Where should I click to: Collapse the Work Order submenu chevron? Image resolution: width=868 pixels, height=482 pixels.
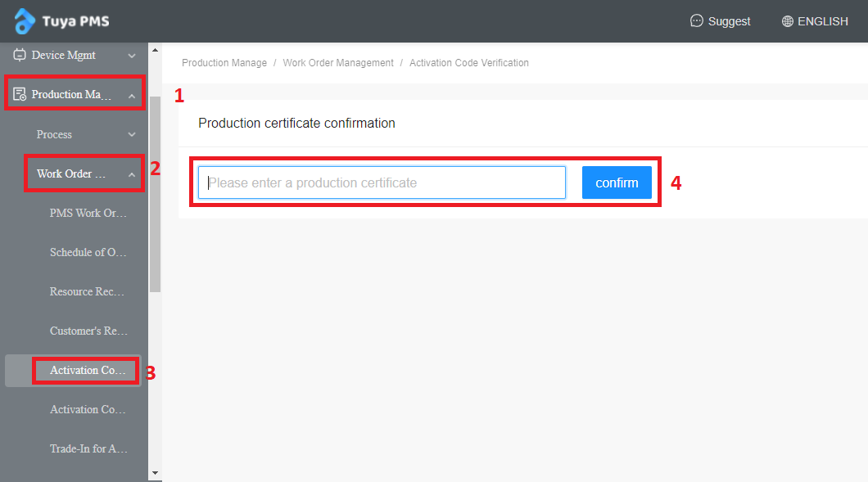click(x=132, y=174)
